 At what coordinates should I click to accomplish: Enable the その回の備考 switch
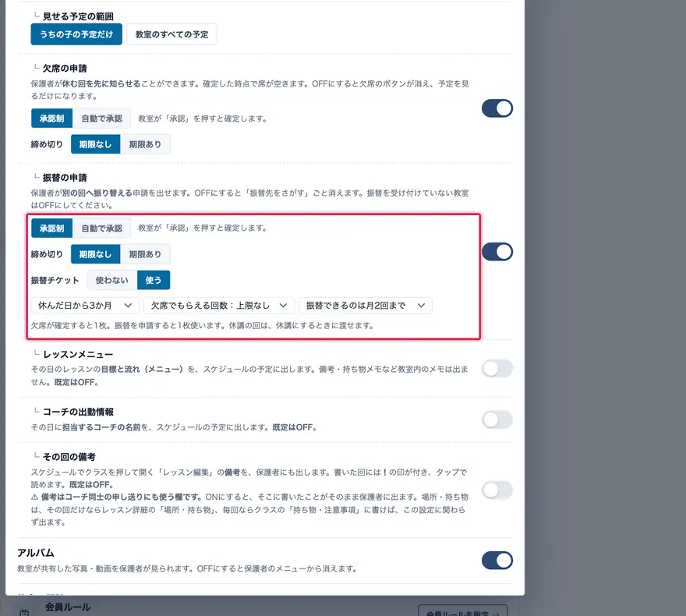pos(497,490)
